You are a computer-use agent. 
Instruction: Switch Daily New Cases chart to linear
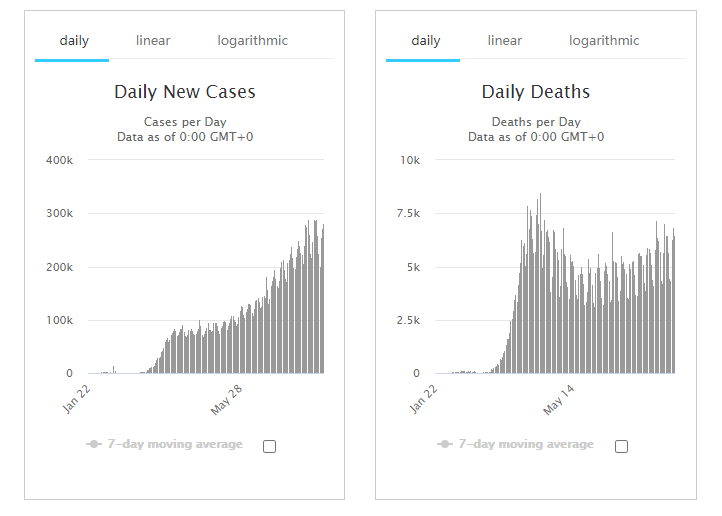[x=153, y=41]
